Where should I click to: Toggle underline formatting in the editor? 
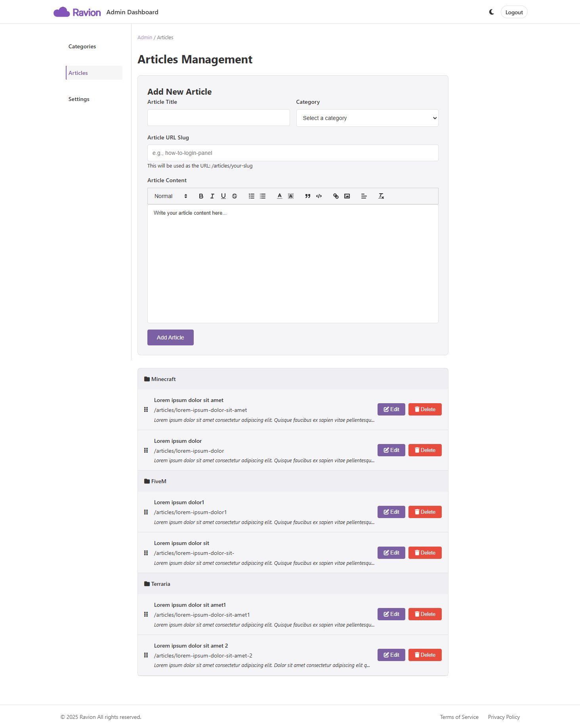223,196
